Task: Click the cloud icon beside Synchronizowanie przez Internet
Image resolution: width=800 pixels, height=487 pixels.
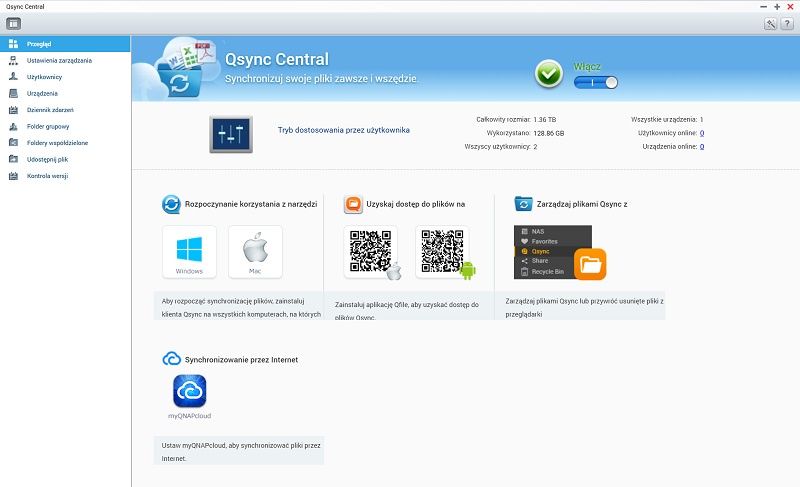Action: (x=171, y=359)
